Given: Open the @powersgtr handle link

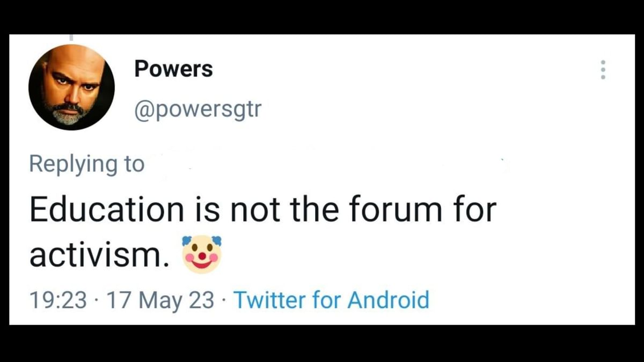Looking at the screenshot, I should (198, 110).
